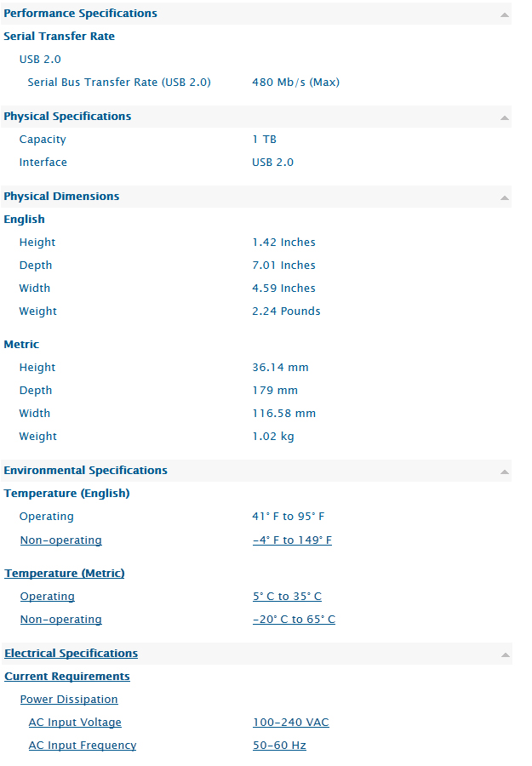The image size is (532, 766).
Task: Open the Power Dissipation link
Action: [x=69, y=700]
